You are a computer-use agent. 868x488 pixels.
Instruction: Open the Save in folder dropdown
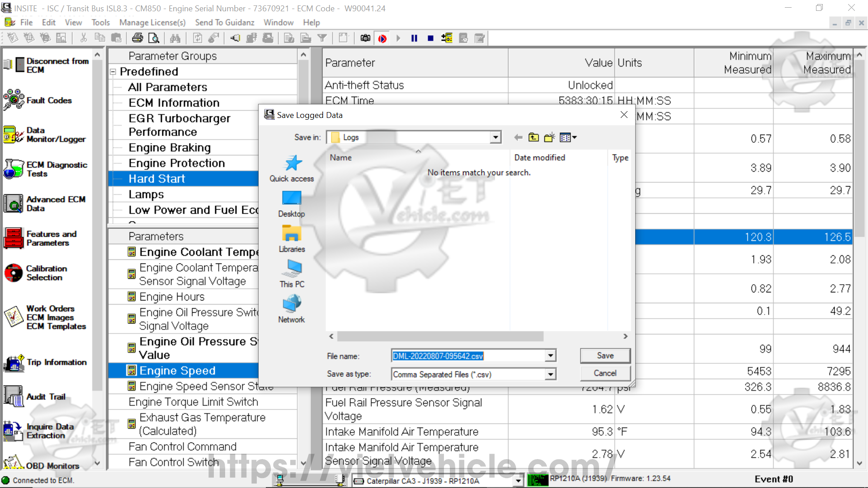click(x=495, y=137)
